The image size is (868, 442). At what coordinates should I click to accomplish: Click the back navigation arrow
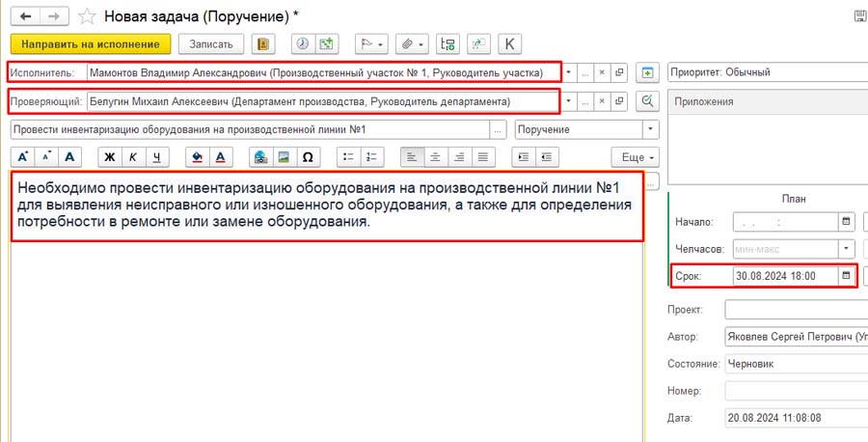(25, 16)
